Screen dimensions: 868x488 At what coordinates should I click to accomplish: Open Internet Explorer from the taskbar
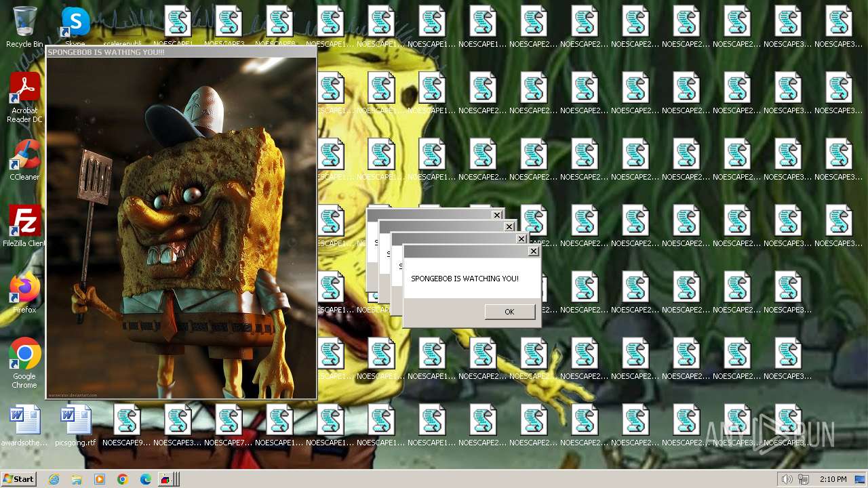pos(54,479)
